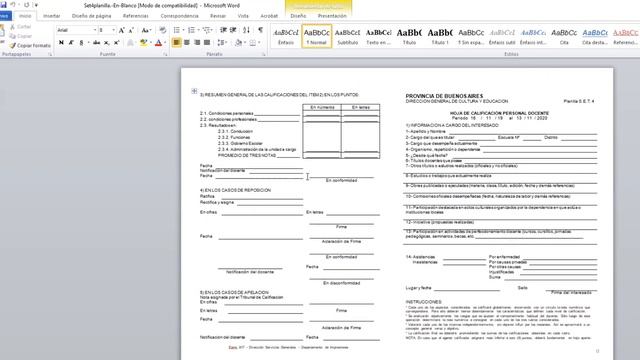Toggle underline (S) formatting
Screen dimensions: 640x360
point(81,42)
